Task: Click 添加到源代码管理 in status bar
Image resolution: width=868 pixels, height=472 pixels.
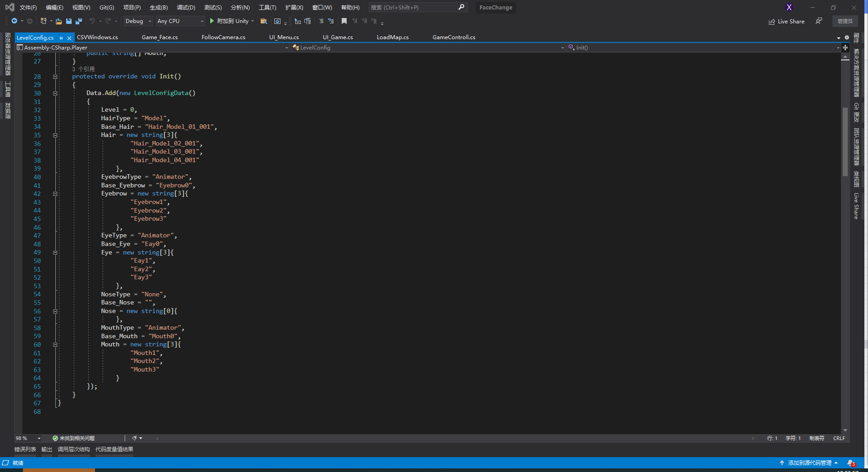Action: 809,463
